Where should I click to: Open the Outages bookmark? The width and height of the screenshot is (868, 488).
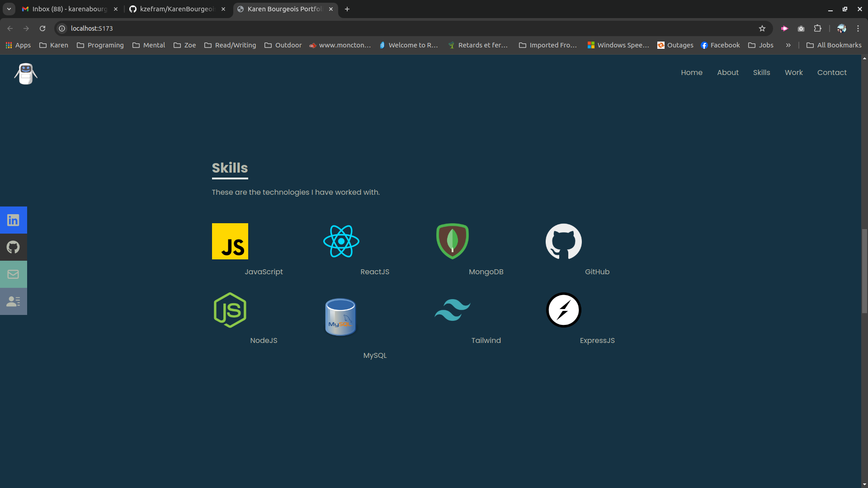(x=675, y=45)
